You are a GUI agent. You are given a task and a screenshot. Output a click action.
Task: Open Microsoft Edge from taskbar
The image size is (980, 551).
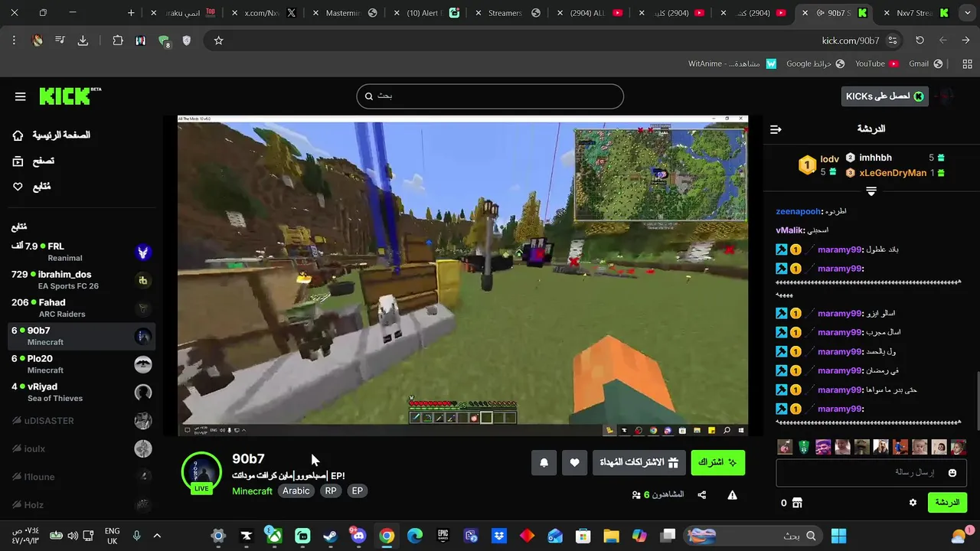click(414, 536)
